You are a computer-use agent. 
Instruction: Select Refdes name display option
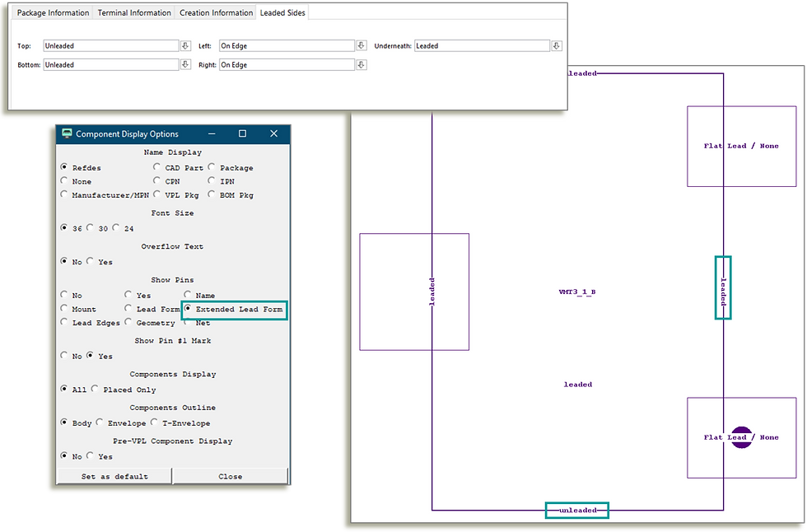pos(64,167)
